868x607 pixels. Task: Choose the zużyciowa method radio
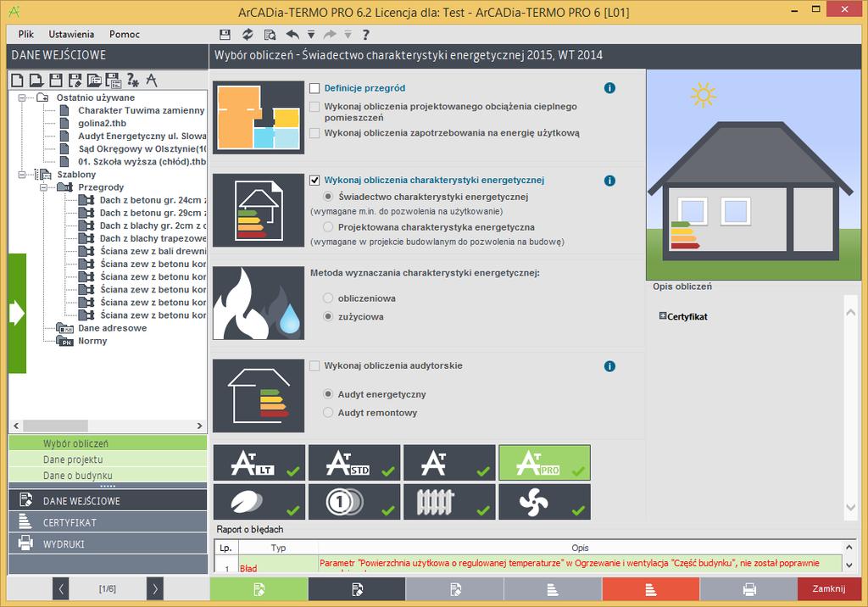[328, 317]
